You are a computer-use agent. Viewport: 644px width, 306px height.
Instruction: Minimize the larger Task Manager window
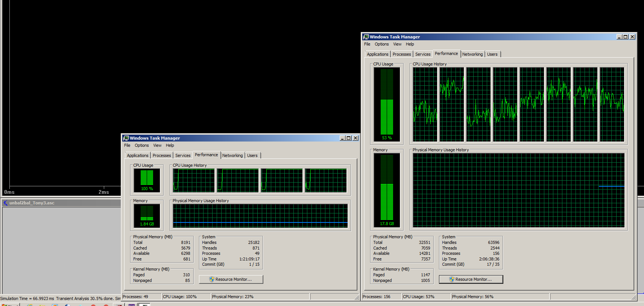[x=619, y=37]
